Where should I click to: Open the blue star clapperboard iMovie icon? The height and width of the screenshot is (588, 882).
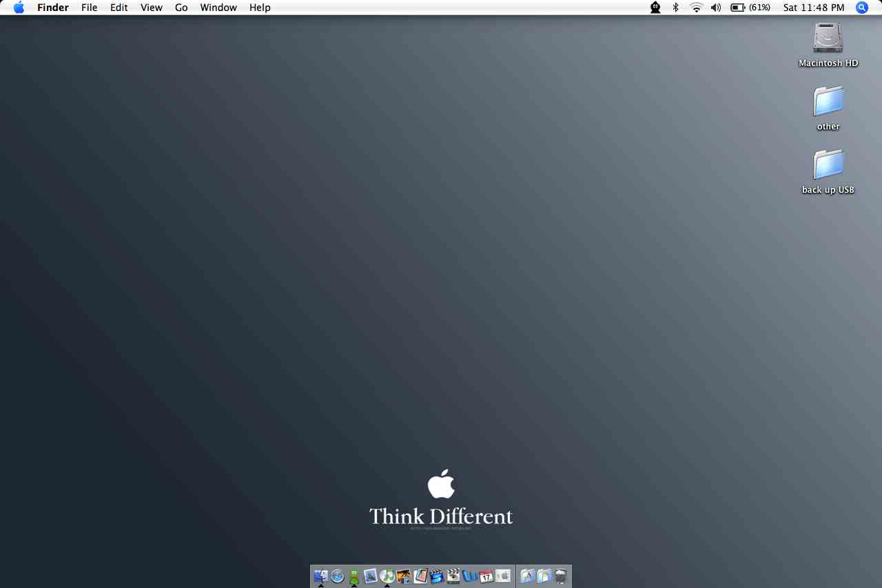437,576
